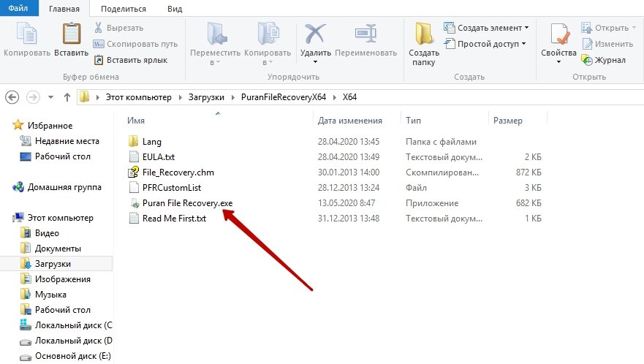
Task: Click the History (Журнал) icon
Action: 587,60
